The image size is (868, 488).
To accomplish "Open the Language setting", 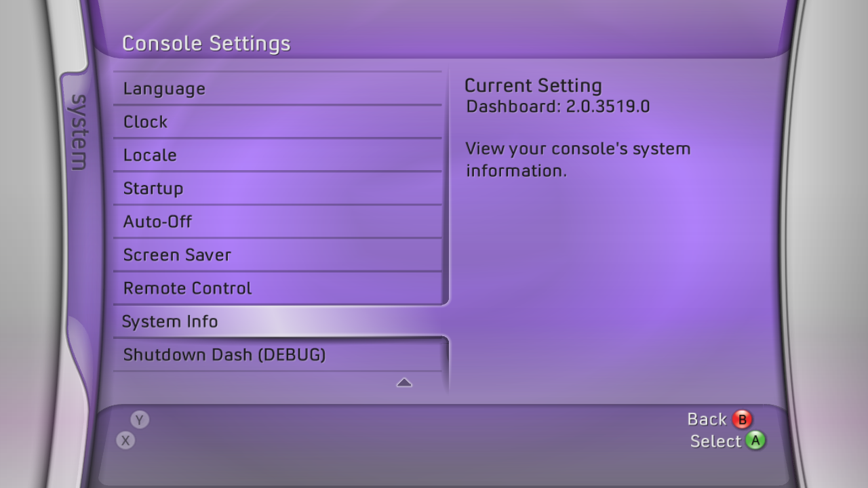I will click(x=277, y=89).
